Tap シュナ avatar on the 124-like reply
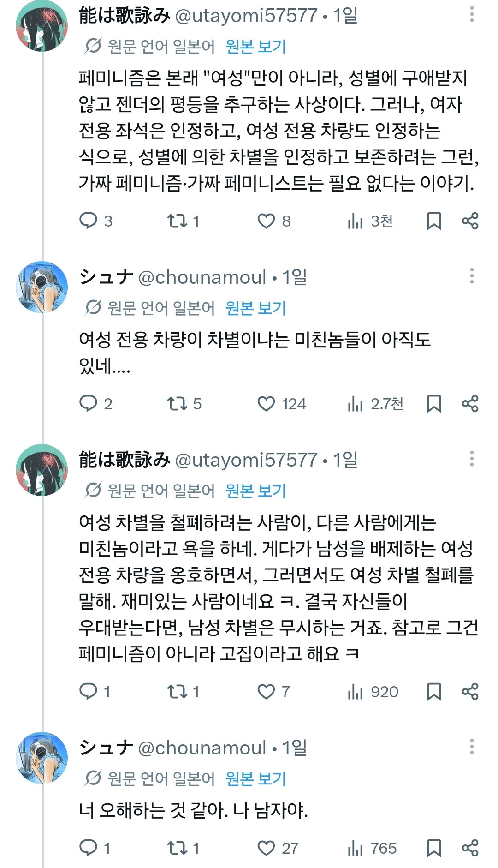Image resolution: width=498 pixels, height=868 pixels. click(42, 287)
